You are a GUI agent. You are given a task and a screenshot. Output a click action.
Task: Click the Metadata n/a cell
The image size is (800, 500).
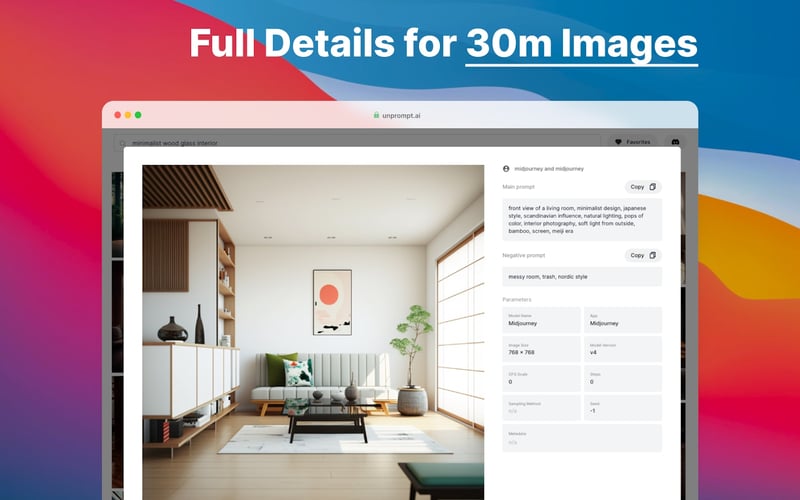click(582, 438)
